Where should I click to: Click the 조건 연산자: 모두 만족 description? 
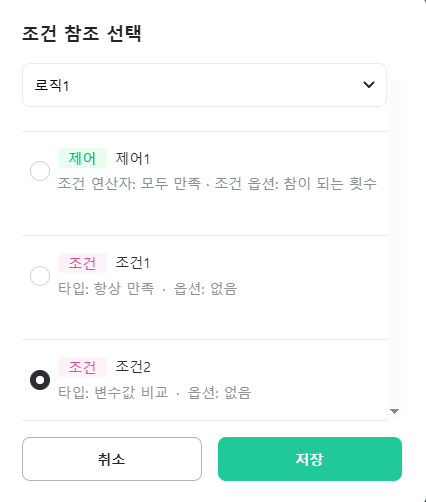click(x=130, y=183)
